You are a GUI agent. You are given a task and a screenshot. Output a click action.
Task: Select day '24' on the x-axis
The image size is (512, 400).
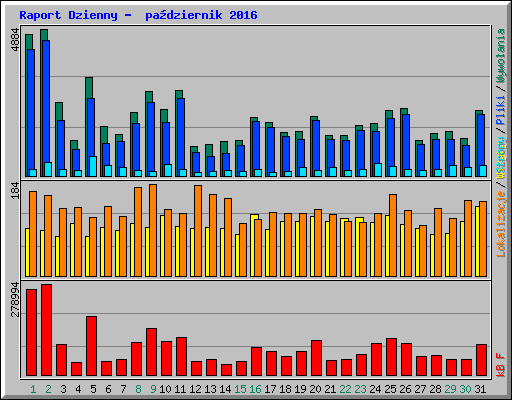(x=375, y=389)
